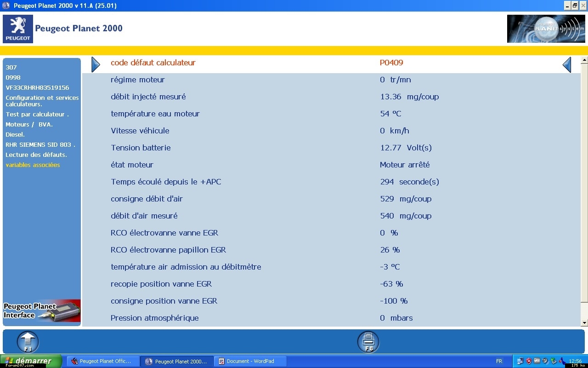
Task: Select the régime moteur row
Action: pos(331,80)
